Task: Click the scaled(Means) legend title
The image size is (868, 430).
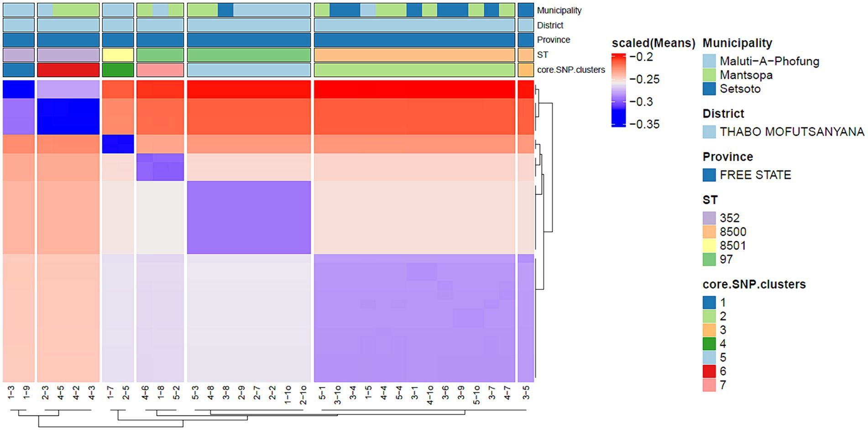Action: point(653,43)
